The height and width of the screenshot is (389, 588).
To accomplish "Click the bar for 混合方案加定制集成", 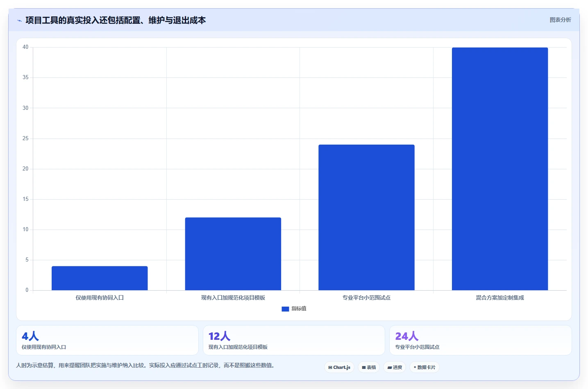I will 500,169.
